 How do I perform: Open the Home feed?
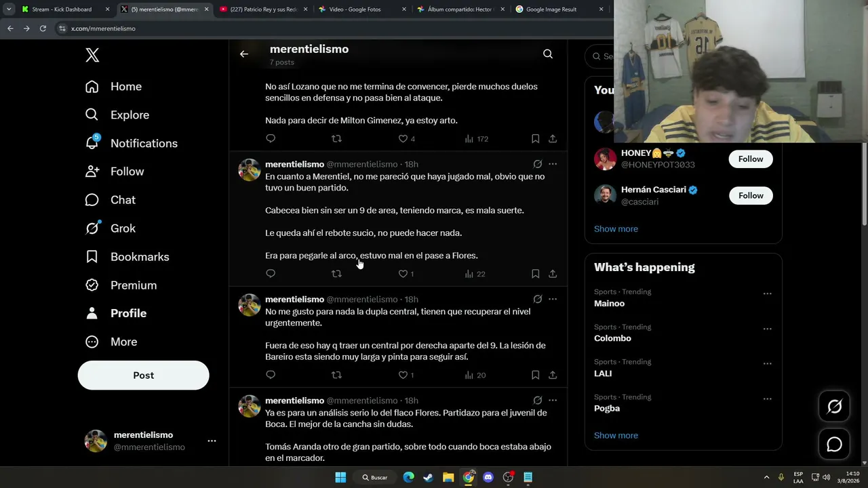[x=113, y=87]
